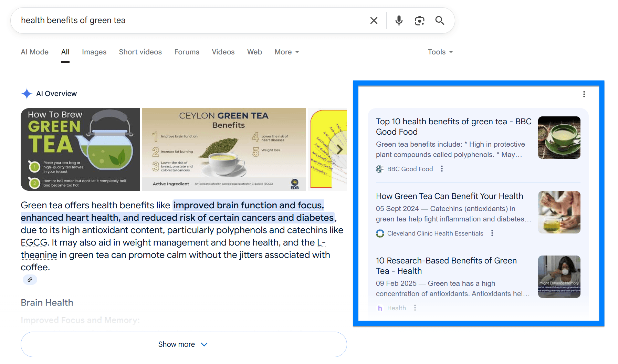Open the Web results tab
The image size is (618, 364).
pos(254,52)
